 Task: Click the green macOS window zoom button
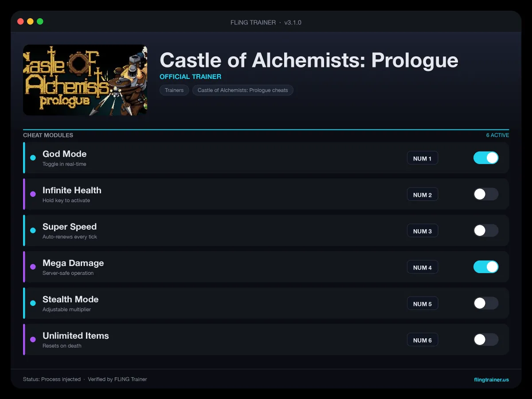click(x=40, y=21)
